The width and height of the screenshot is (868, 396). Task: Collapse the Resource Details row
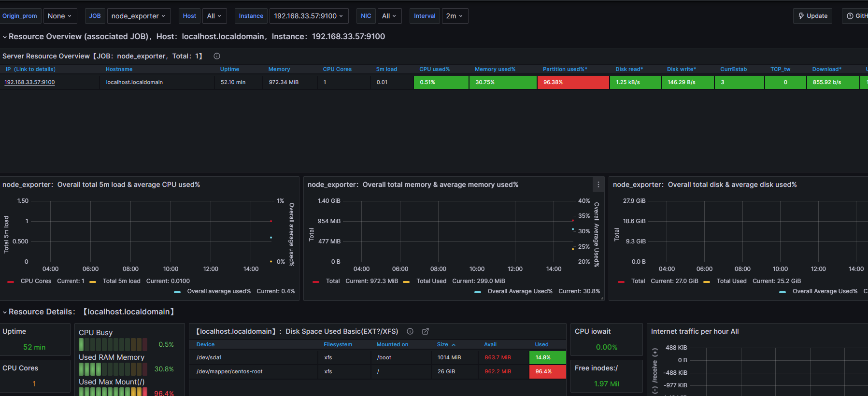coord(5,312)
